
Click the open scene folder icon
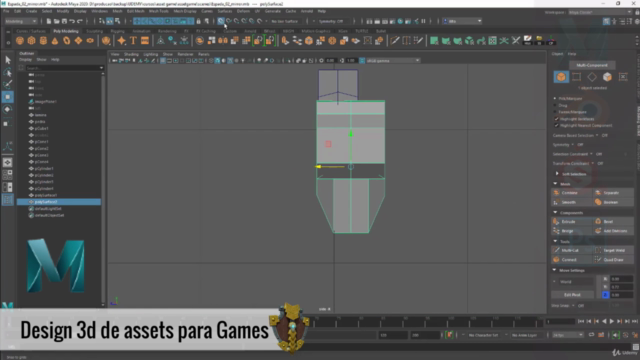click(x=56, y=21)
